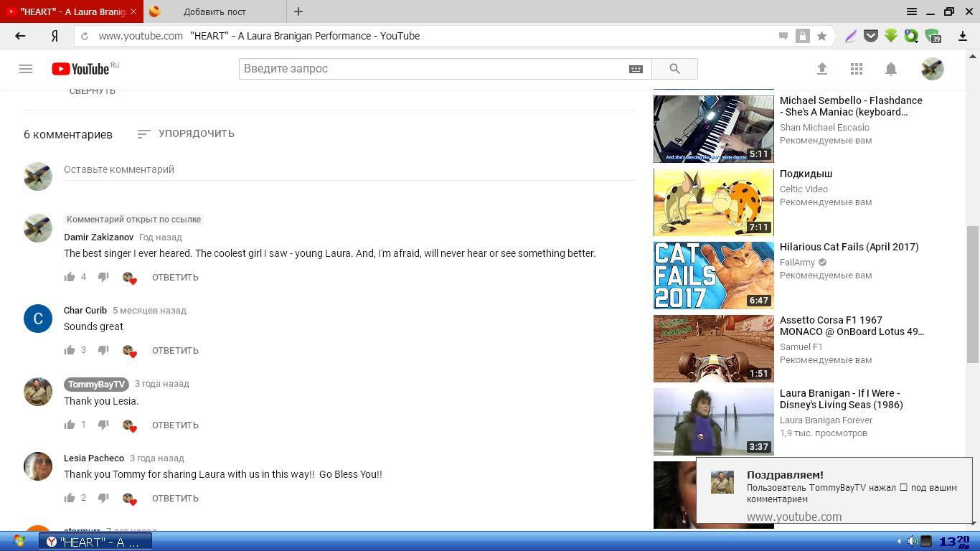This screenshot has width=980, height=551.
Task: Click creator heart on Damir Zakizanov's comment
Action: [x=129, y=278]
